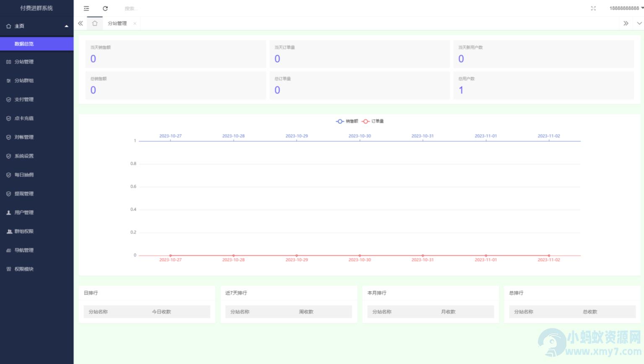The width and height of the screenshot is (644, 364).
Task: Click the 0.6 y-axis label
Action: tap(133, 187)
